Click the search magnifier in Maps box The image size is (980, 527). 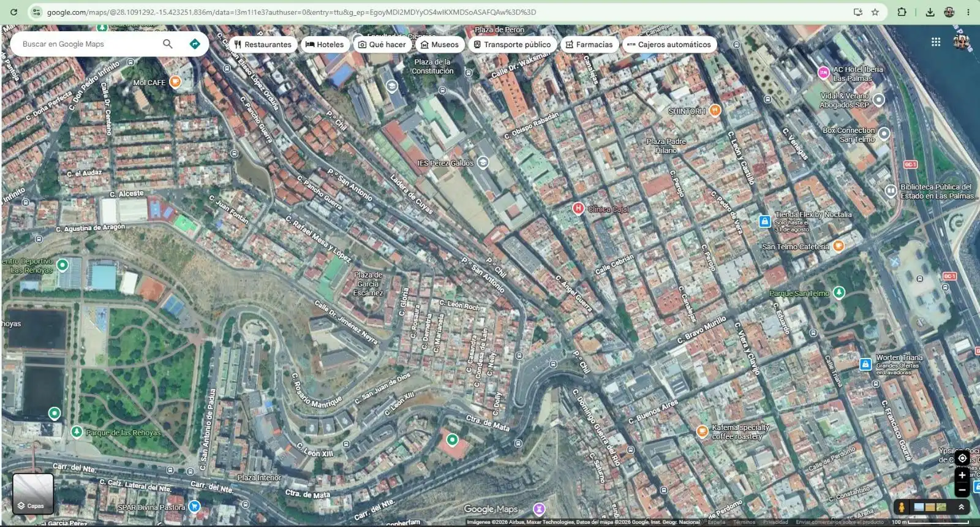click(x=168, y=44)
